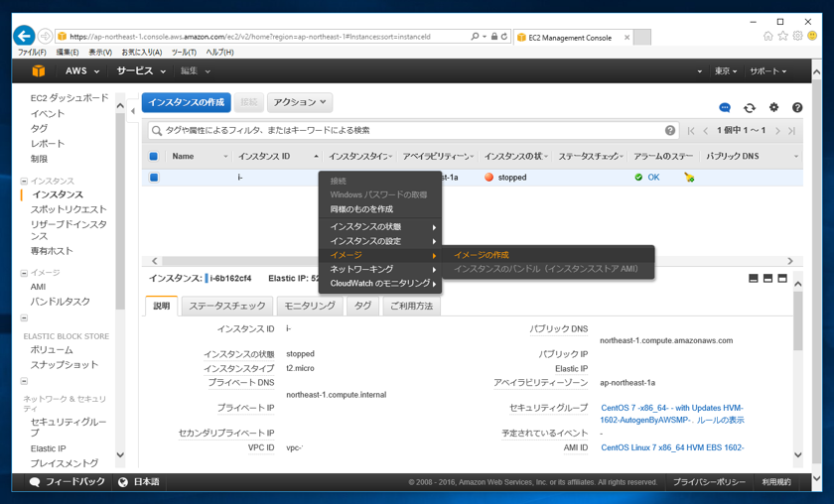Click the browser back arrow button

(x=24, y=36)
